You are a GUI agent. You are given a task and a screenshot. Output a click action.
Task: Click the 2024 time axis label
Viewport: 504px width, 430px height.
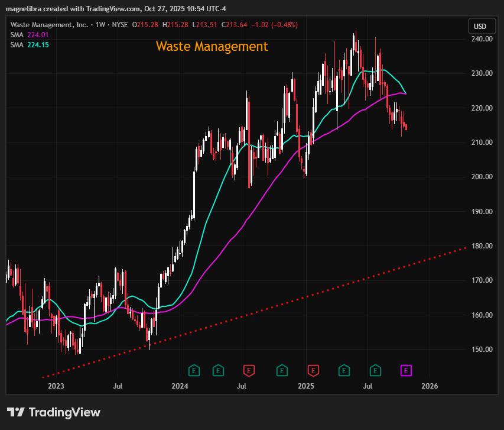pyautogui.click(x=180, y=386)
